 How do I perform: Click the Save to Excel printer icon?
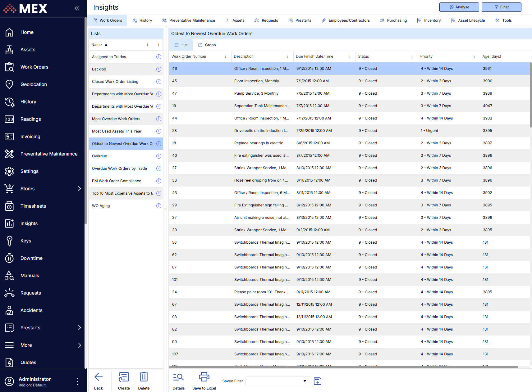[x=204, y=377]
